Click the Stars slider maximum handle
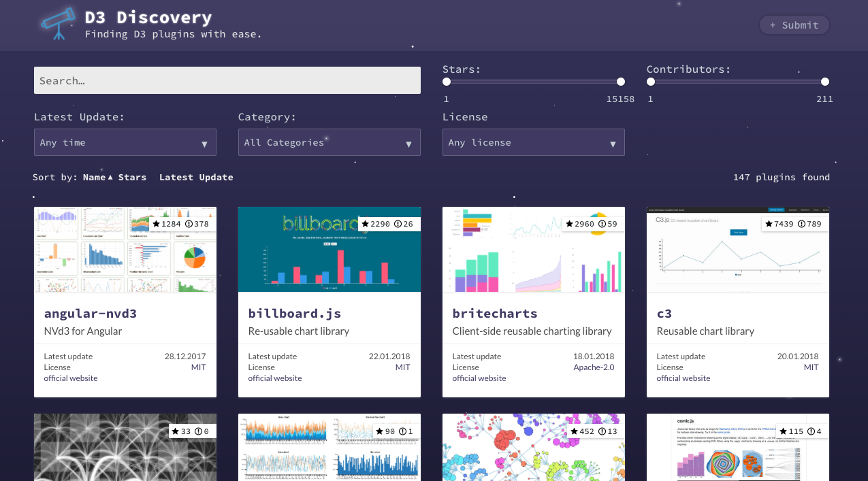This screenshot has width=868, height=481. pos(621,82)
